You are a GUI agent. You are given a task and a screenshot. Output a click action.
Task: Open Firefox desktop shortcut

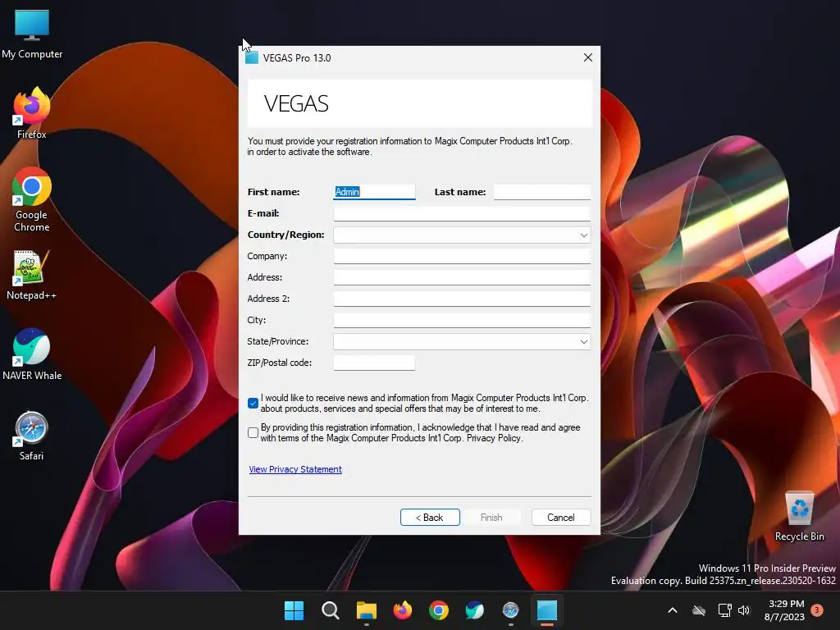pyautogui.click(x=32, y=113)
